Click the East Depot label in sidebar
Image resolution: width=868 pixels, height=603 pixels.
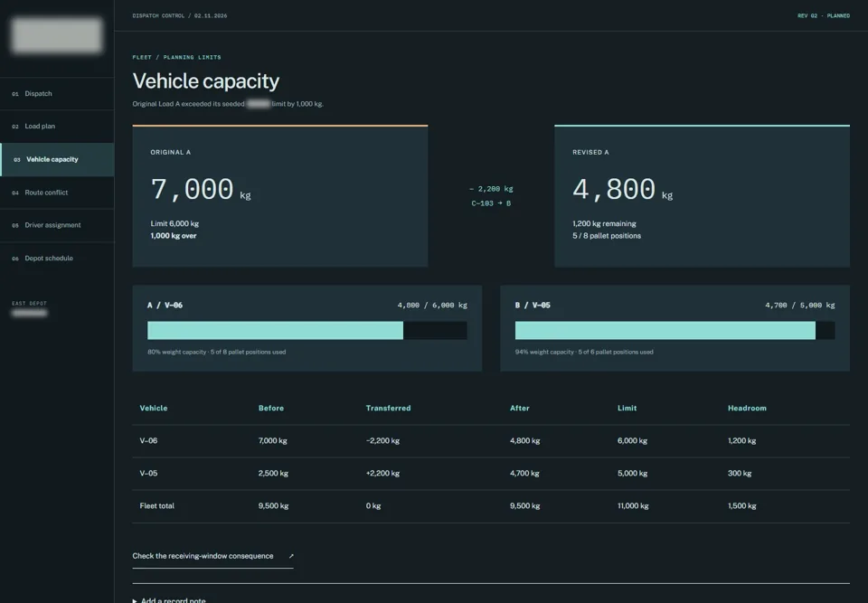tap(29, 304)
